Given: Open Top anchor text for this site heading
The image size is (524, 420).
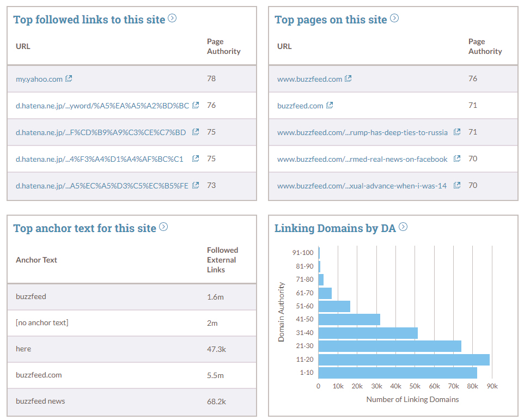Looking at the screenshot, I should tap(85, 228).
